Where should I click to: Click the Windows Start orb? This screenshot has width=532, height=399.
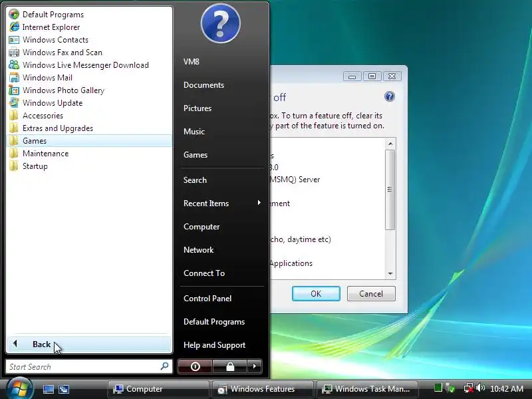point(20,388)
